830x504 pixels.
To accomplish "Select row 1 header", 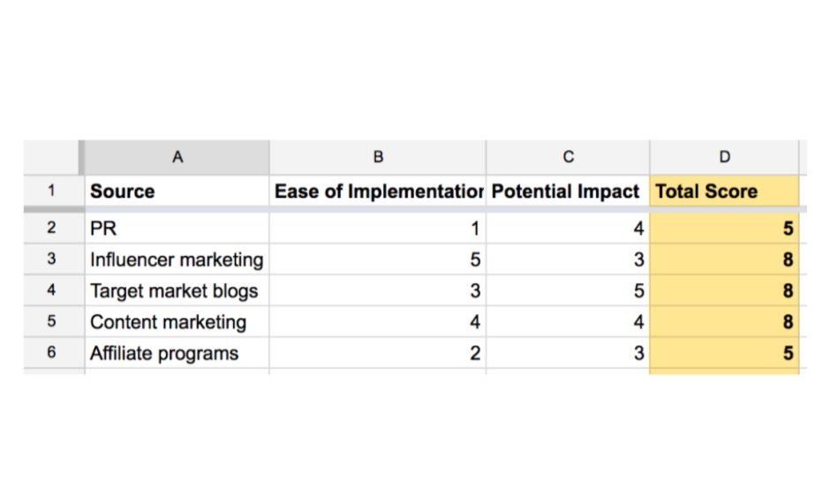I will tap(52, 191).
